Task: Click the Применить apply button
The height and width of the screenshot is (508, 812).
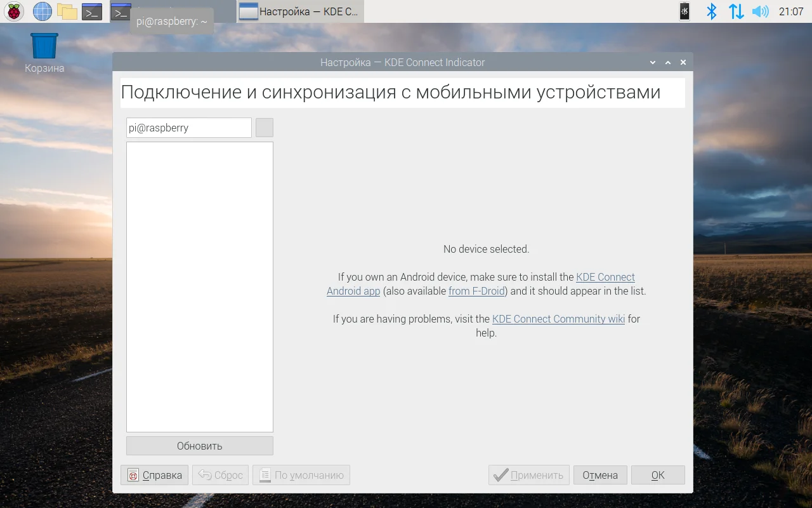Action: [x=529, y=475]
